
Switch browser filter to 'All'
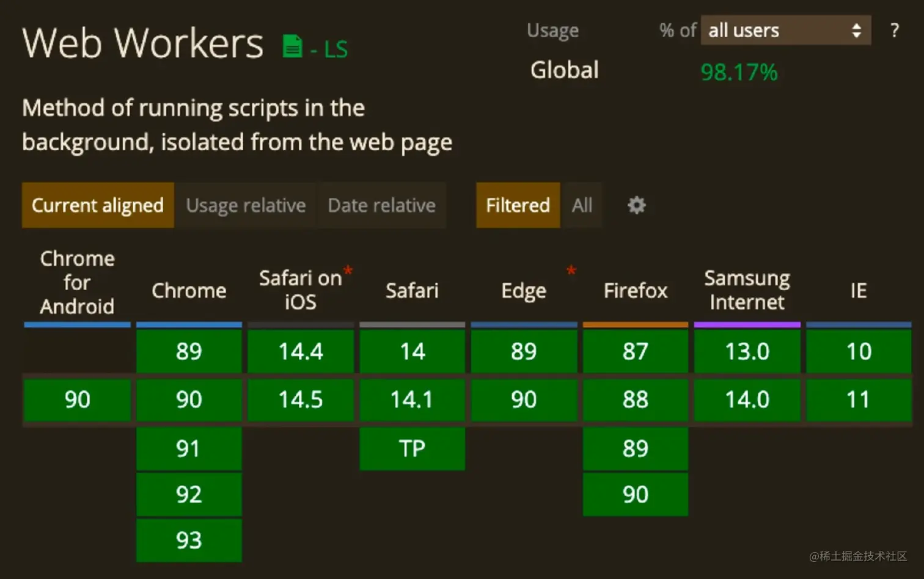pyautogui.click(x=581, y=205)
